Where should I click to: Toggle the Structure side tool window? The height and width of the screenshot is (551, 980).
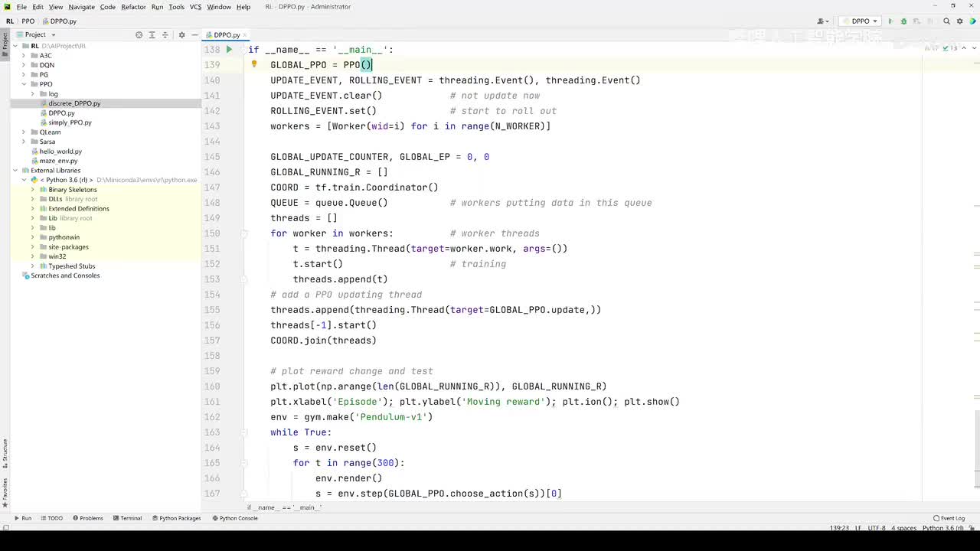(x=5, y=453)
